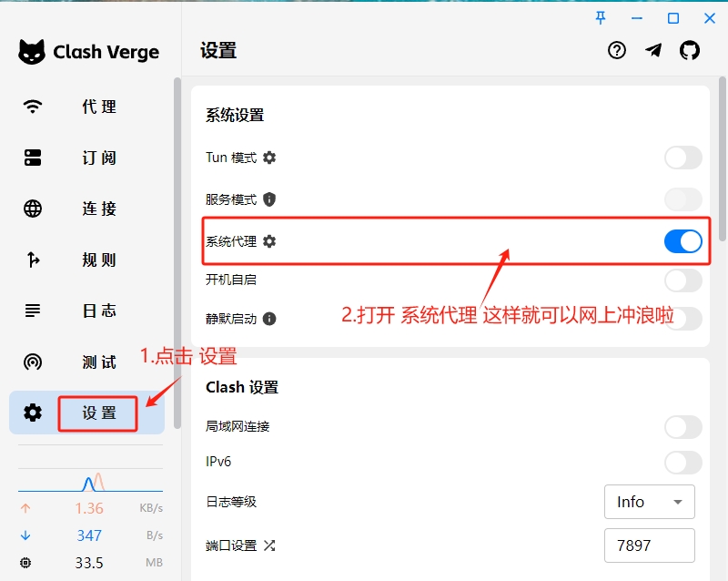Enable 开机自启 switch

pos(683,280)
